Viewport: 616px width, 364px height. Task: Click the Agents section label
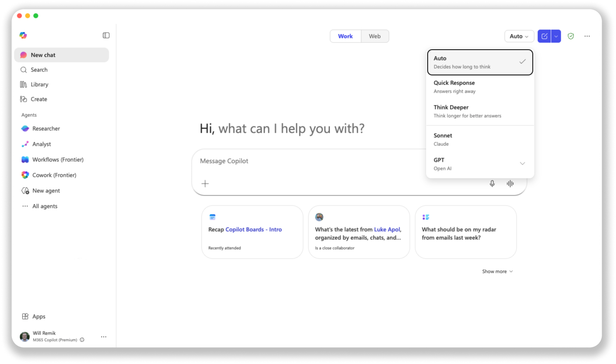click(29, 115)
